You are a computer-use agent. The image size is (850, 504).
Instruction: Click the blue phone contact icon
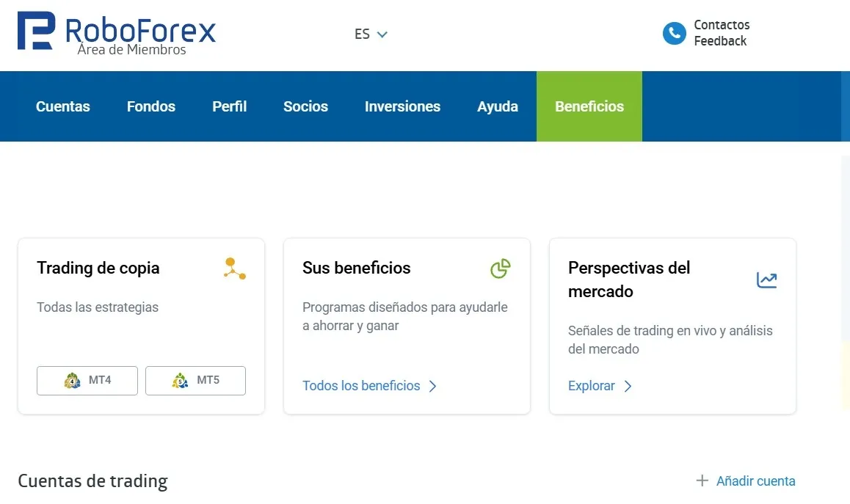675,34
